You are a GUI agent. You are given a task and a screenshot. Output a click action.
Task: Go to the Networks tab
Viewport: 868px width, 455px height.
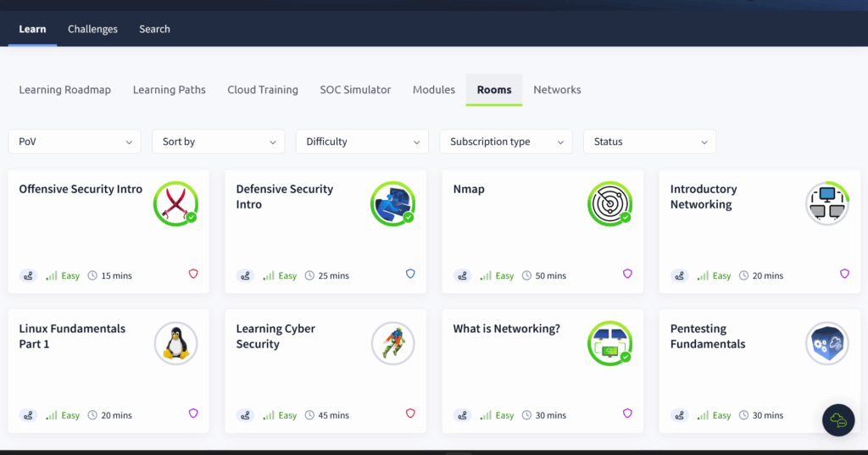pyautogui.click(x=558, y=90)
